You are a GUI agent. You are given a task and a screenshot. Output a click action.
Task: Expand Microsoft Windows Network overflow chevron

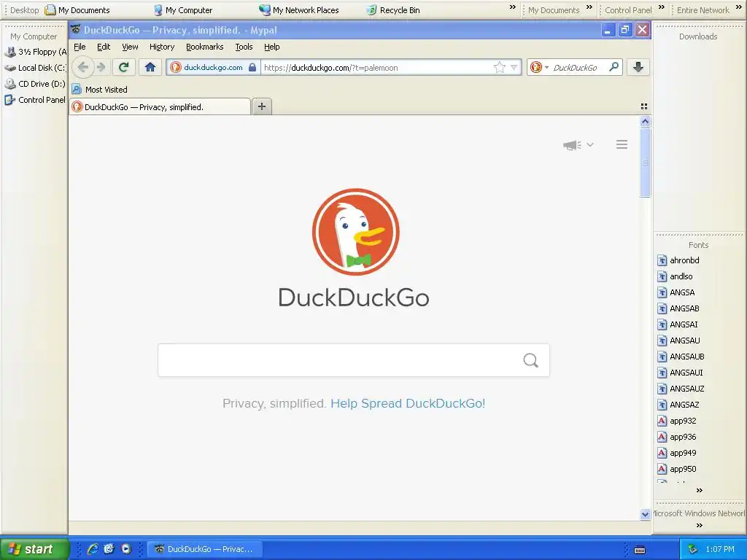pyautogui.click(x=700, y=525)
